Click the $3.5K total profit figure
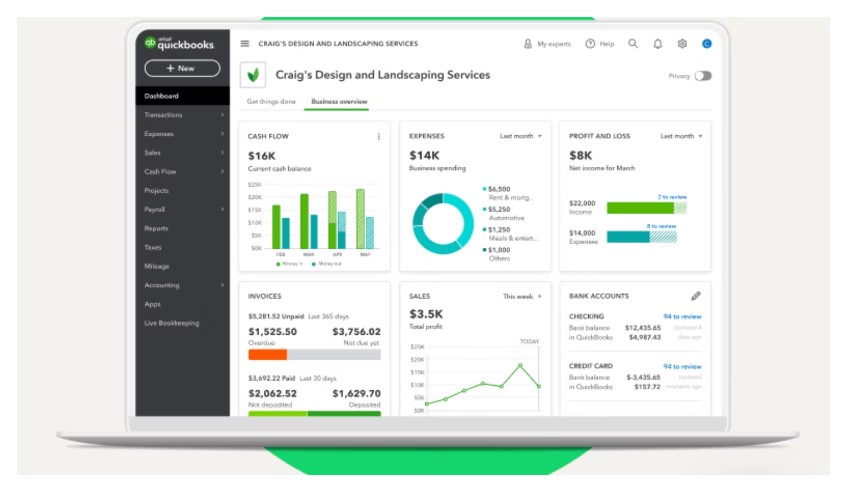This screenshot has height=496, width=841. [x=426, y=314]
